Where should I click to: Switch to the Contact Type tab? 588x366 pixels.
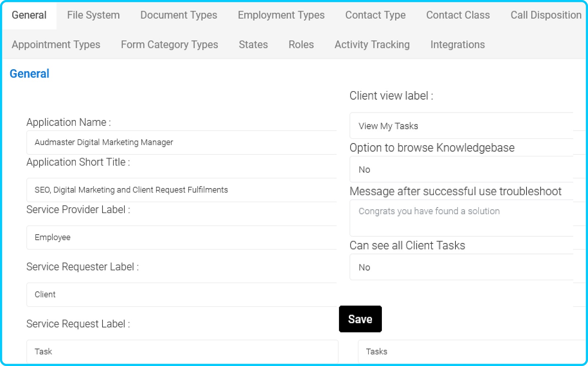(x=375, y=15)
